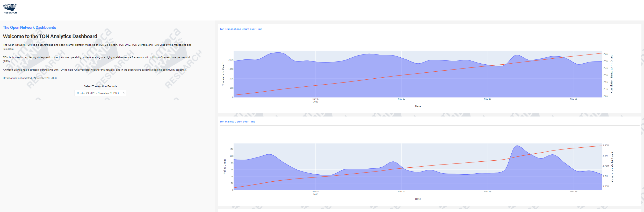644x212 pixels.
Task: Click 'Nov 5 2023' tick on wallets chart
Action: [315, 193]
